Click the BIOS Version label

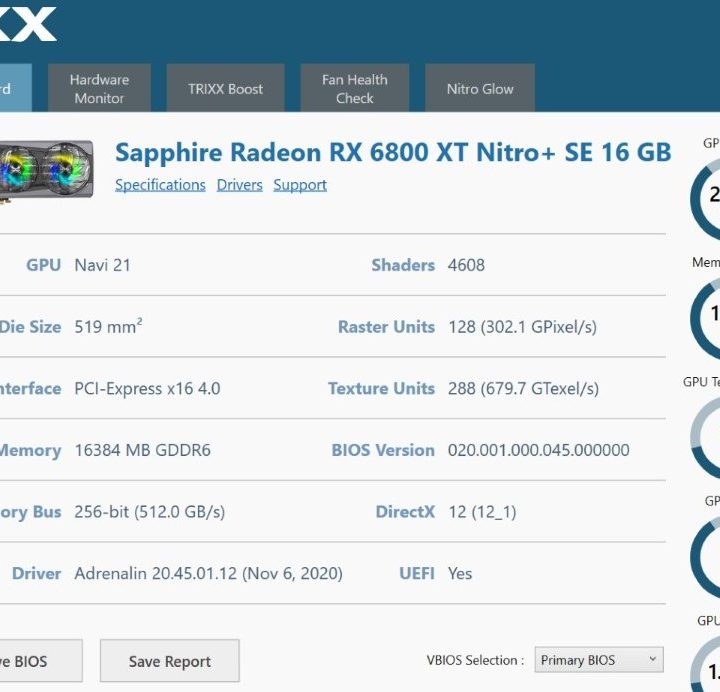pyautogui.click(x=383, y=450)
